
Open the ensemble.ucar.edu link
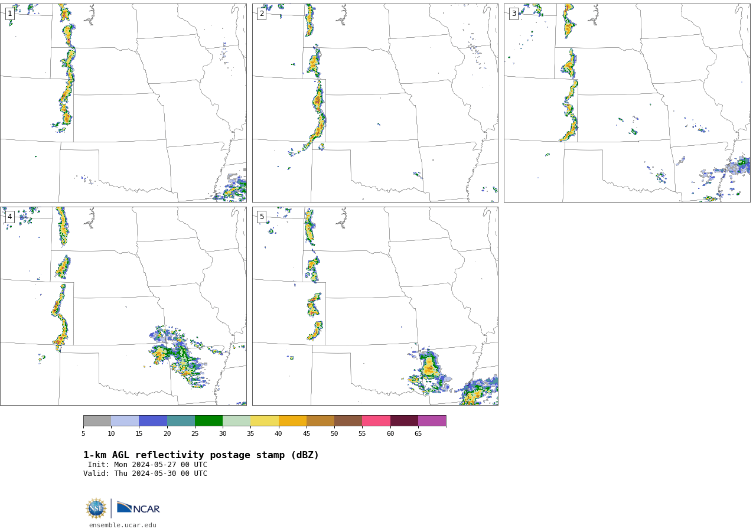click(x=123, y=526)
